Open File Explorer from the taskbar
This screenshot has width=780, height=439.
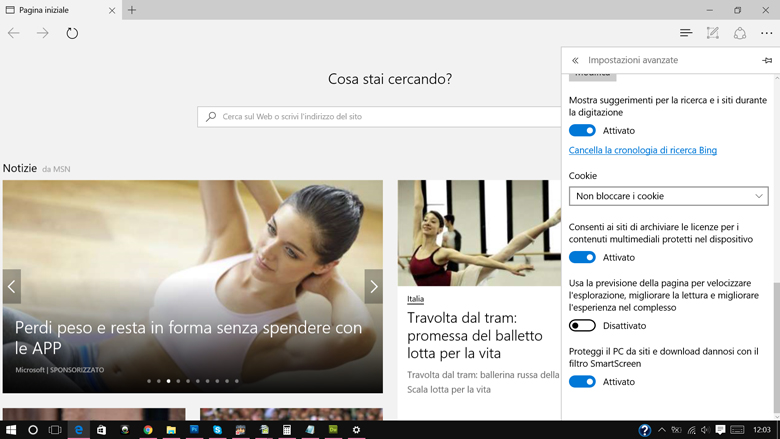(171, 430)
